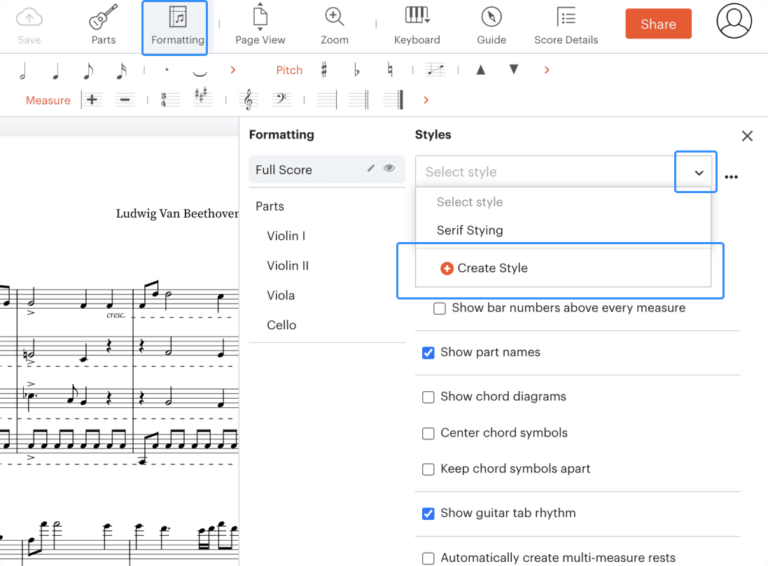Move pitch up with the arrow
Image resolution: width=768 pixels, height=566 pixels.
481,70
